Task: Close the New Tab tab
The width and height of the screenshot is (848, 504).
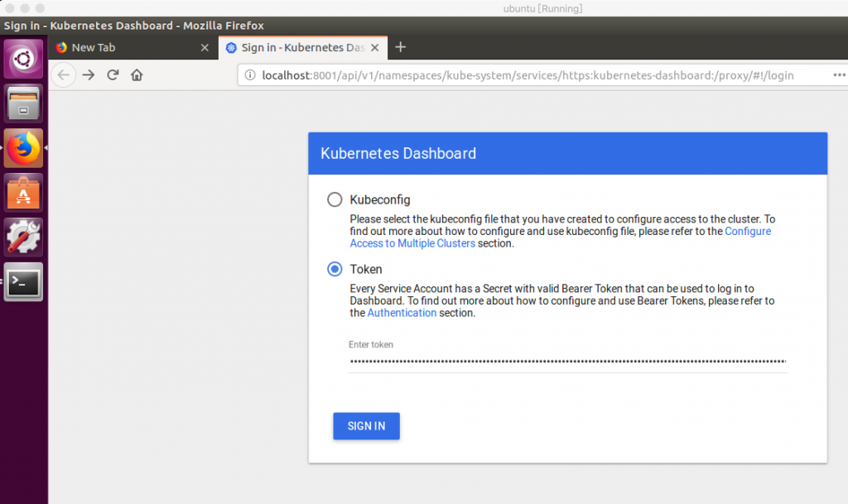Action: click(205, 47)
